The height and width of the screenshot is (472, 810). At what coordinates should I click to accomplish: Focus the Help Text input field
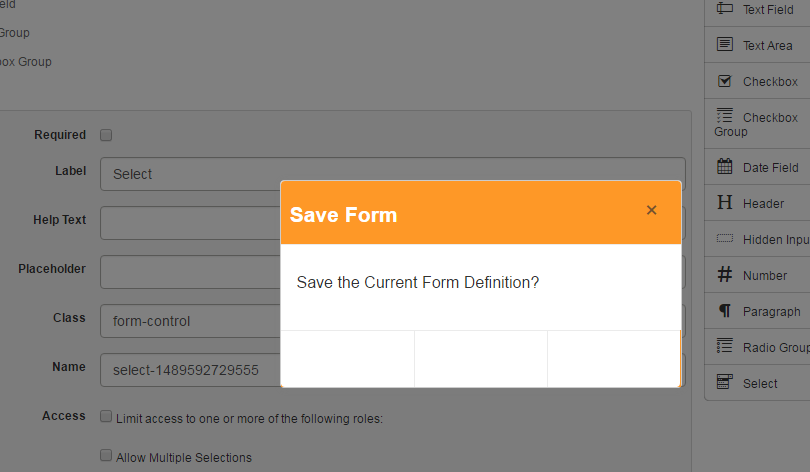190,223
